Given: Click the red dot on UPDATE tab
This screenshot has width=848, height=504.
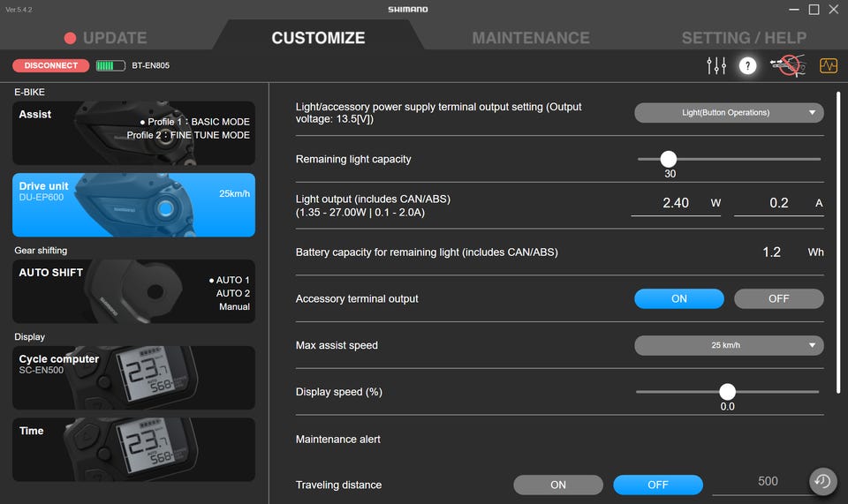Looking at the screenshot, I should click(70, 38).
